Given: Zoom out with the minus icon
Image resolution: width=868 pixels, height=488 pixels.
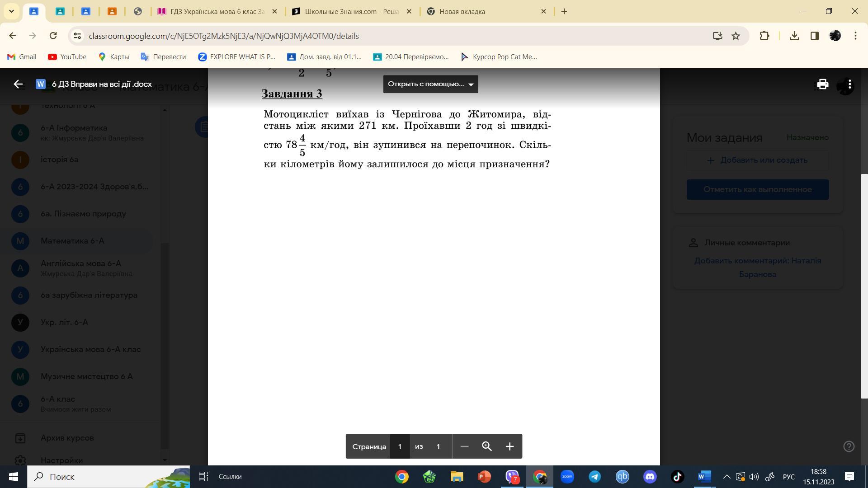Looking at the screenshot, I should click(x=464, y=446).
